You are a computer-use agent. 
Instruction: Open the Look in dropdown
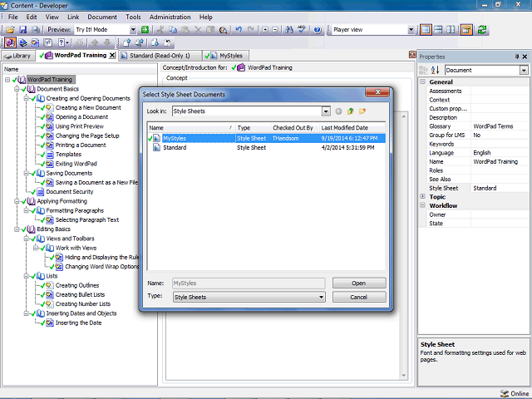coord(326,111)
